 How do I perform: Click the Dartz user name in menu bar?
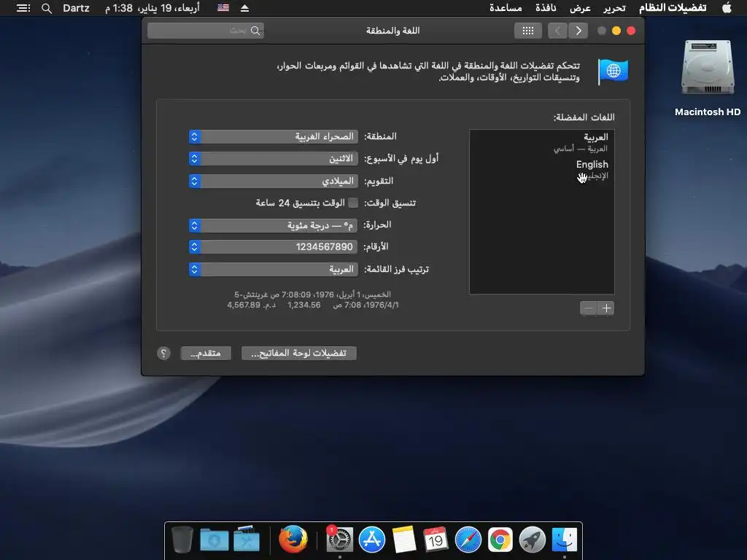point(76,8)
